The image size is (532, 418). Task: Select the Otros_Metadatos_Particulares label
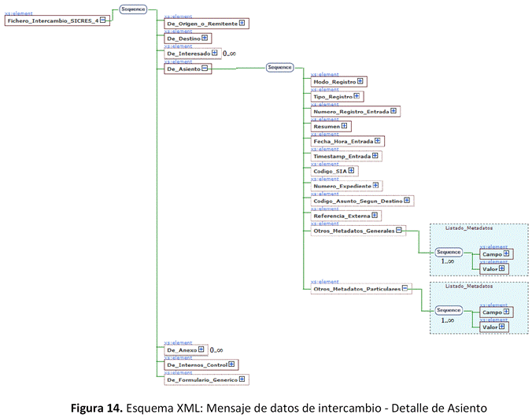click(x=357, y=289)
